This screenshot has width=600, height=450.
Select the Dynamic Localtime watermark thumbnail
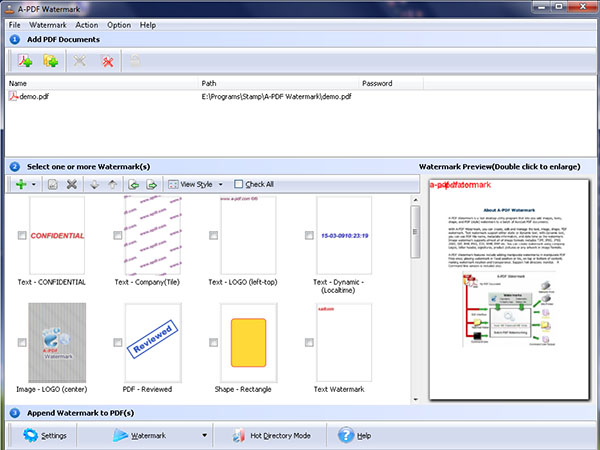(344, 235)
